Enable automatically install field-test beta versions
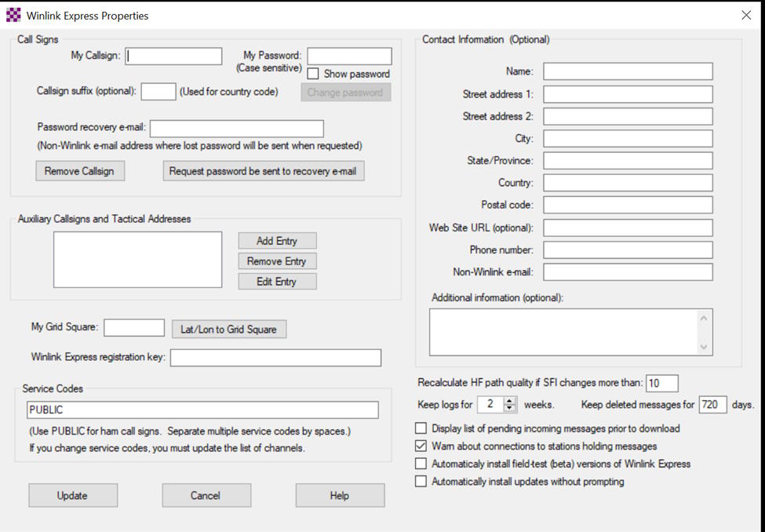 [x=421, y=464]
